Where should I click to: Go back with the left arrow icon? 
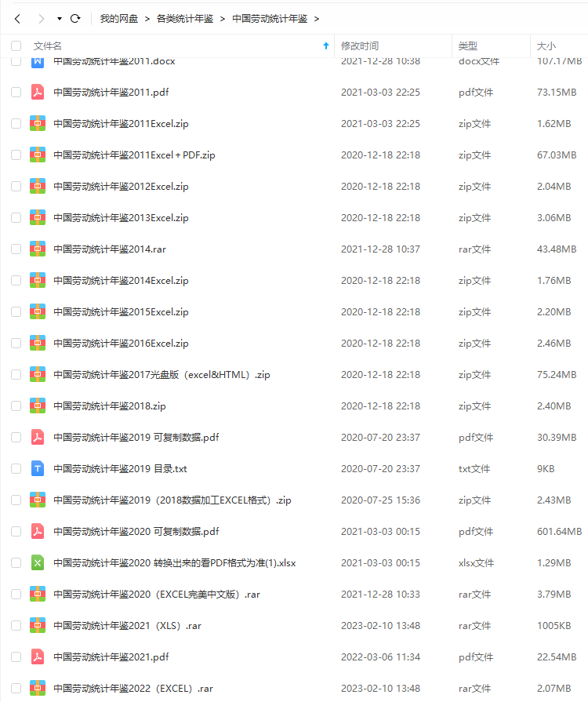pos(17,19)
